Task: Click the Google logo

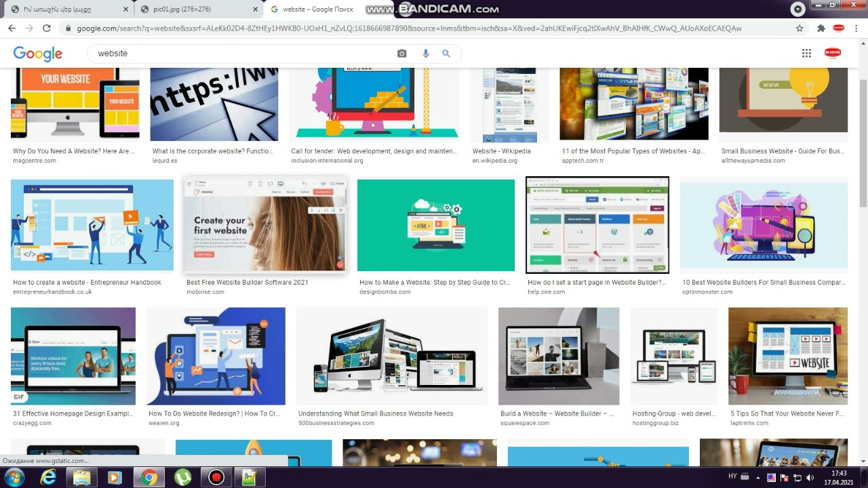Action: coord(38,54)
